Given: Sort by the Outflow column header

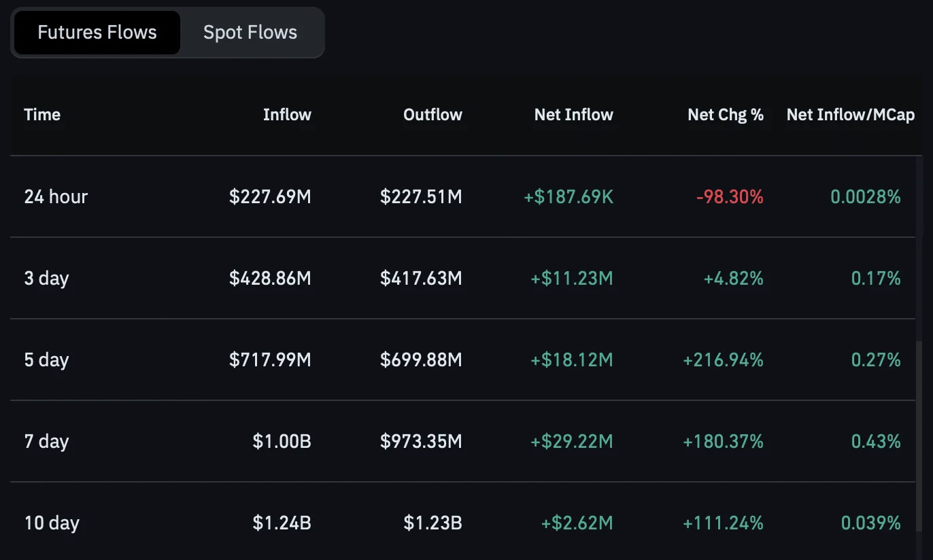Looking at the screenshot, I should tap(432, 115).
